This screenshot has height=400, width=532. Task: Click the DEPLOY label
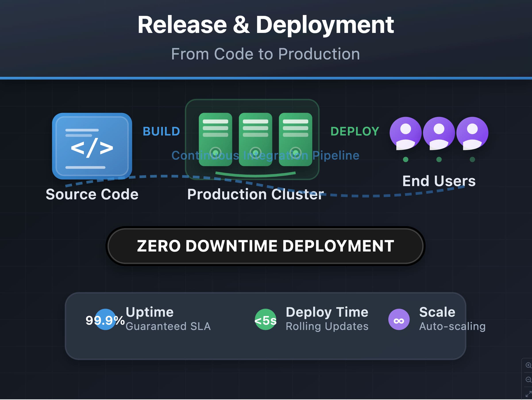[355, 131]
